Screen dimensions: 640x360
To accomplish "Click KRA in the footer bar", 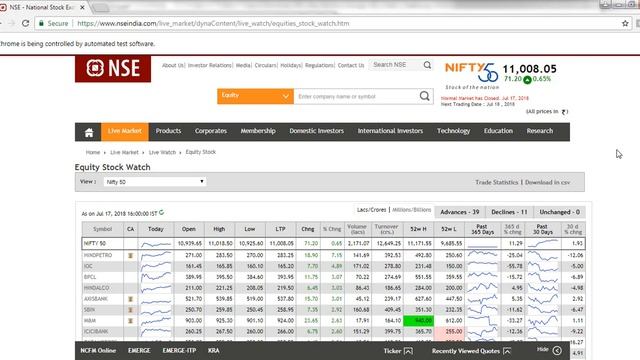I will pyautogui.click(x=213, y=351).
